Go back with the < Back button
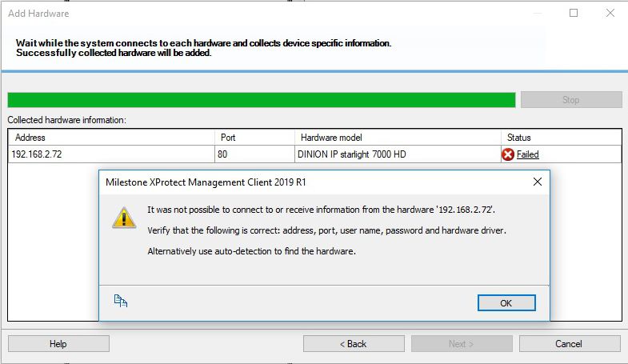The height and width of the screenshot is (364, 628). (354, 344)
